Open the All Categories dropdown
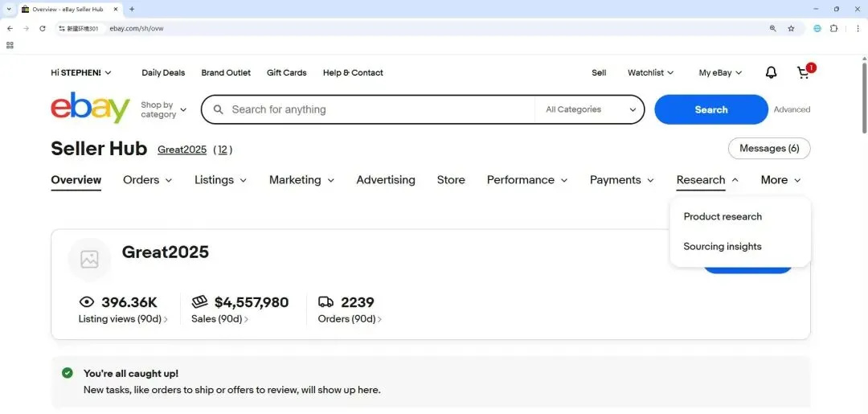 tap(590, 109)
